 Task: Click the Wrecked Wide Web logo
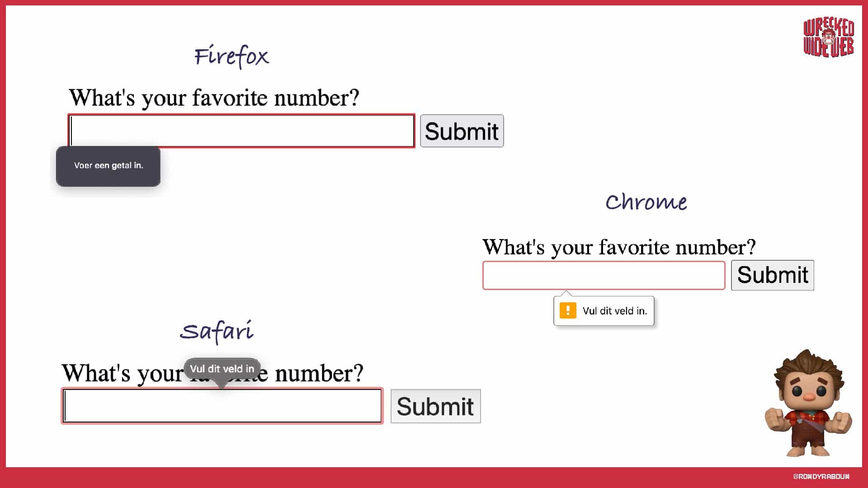828,38
